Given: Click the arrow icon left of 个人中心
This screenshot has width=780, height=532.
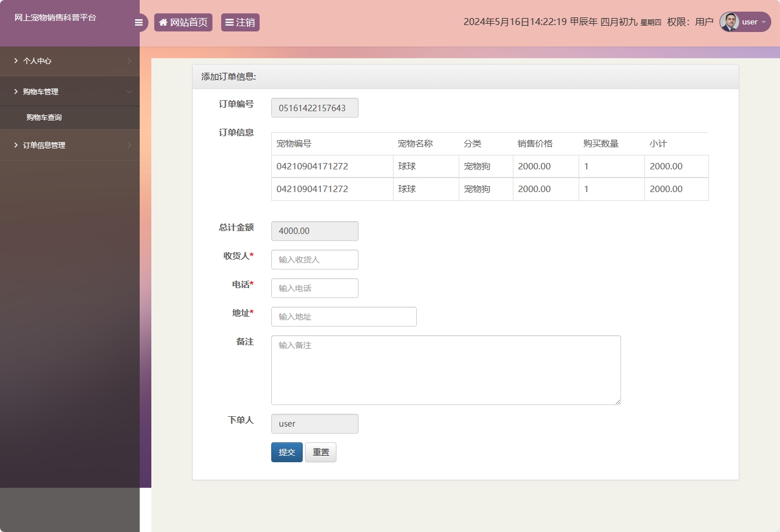Looking at the screenshot, I should pos(16,61).
